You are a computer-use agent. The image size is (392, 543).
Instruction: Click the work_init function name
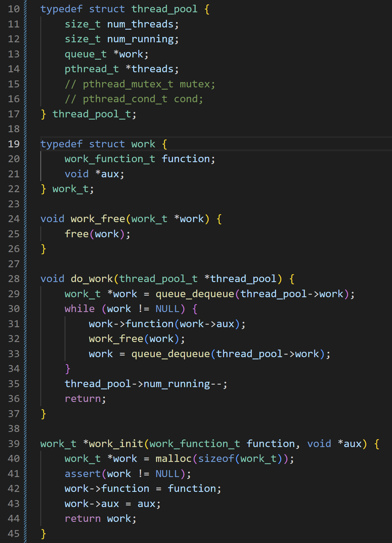pyautogui.click(x=116, y=444)
